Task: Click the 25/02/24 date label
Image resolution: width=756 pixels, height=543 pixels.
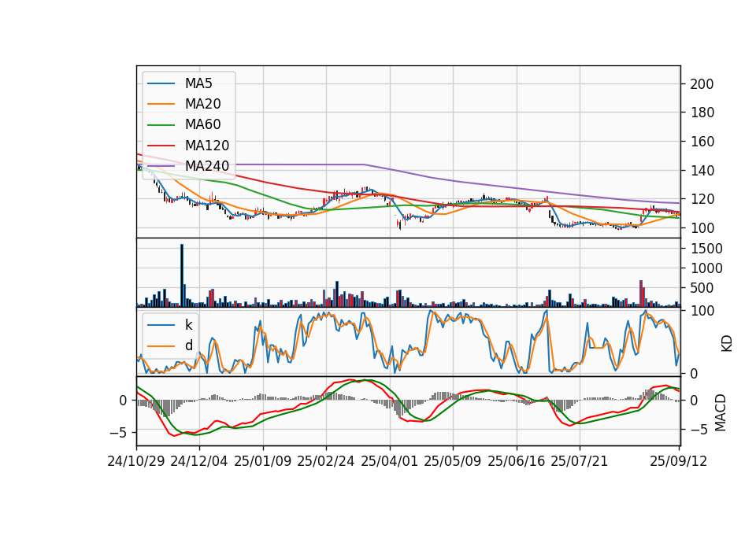Action: [x=326, y=461]
